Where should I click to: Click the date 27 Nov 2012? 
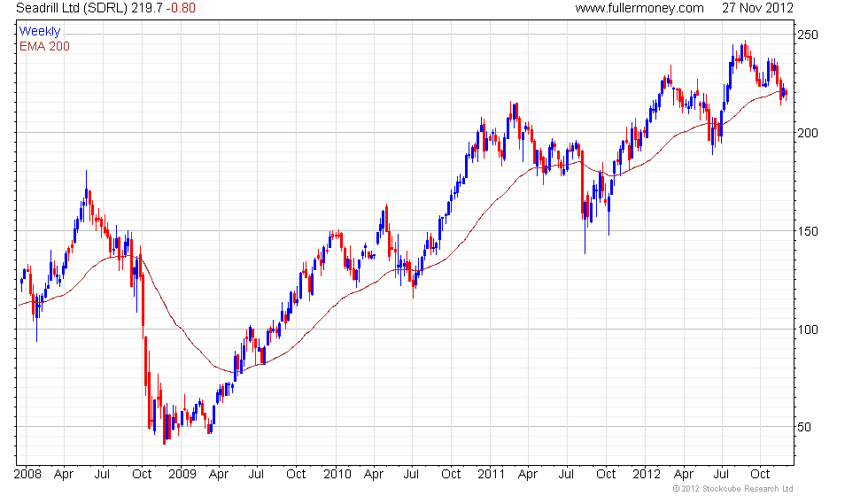coord(757,8)
